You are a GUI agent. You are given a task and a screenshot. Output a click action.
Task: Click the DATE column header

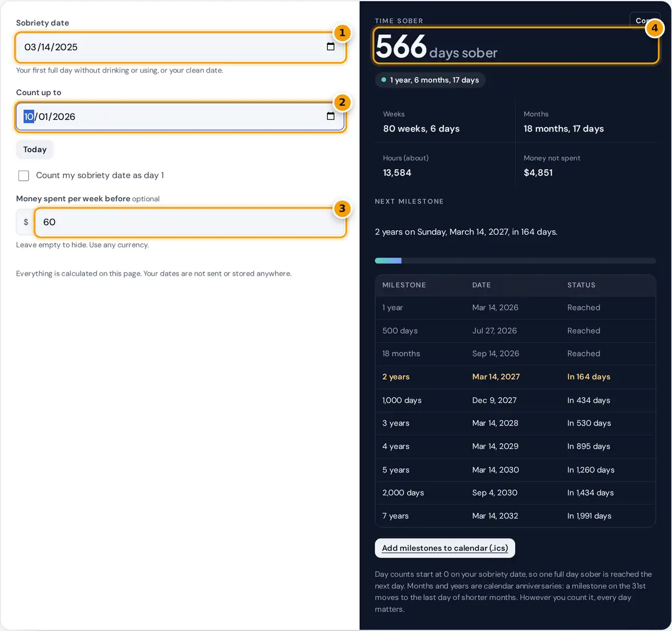(481, 285)
